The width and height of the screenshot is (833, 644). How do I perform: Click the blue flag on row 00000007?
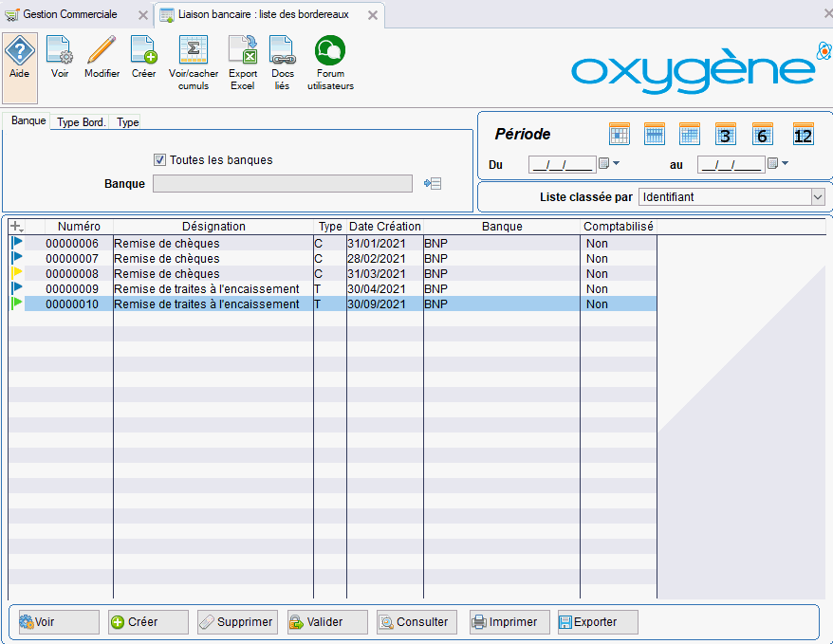coord(17,258)
